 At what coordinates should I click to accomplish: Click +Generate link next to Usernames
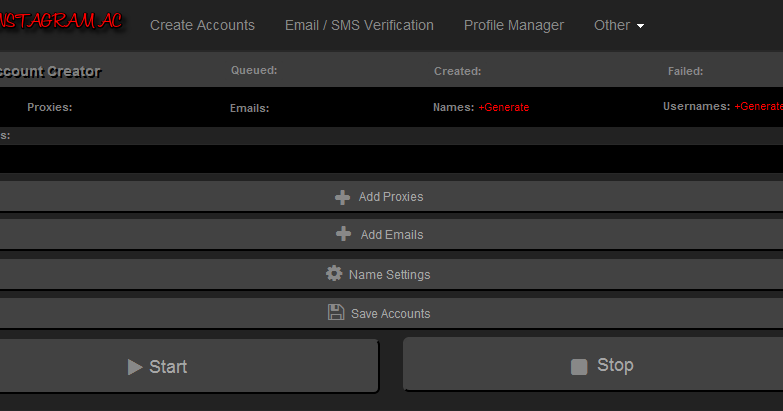[759, 106]
